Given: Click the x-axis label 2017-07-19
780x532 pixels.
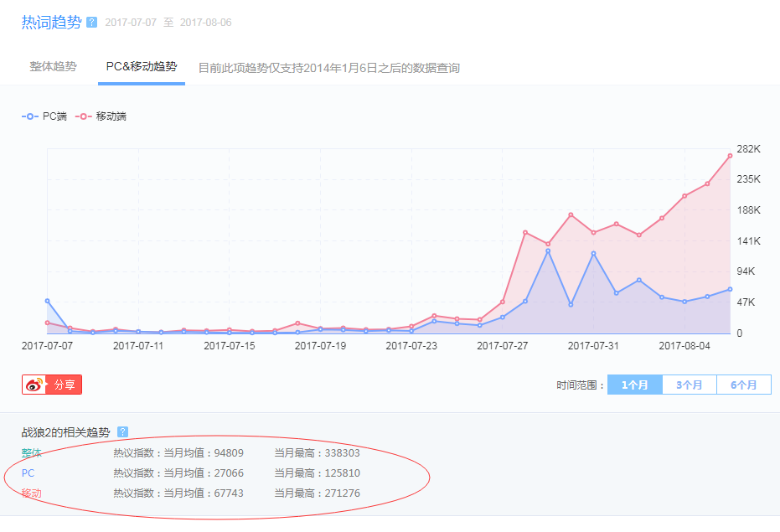Looking at the screenshot, I should click(x=320, y=345).
